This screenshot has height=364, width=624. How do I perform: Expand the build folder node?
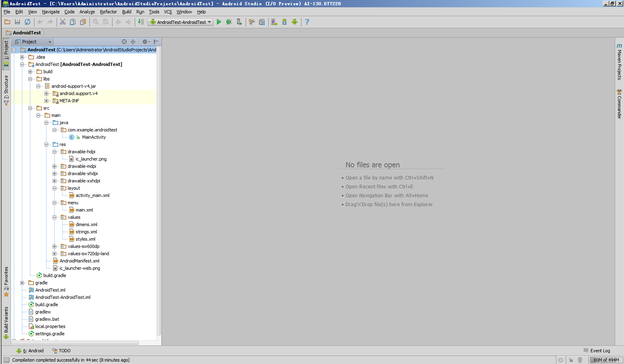(30, 72)
